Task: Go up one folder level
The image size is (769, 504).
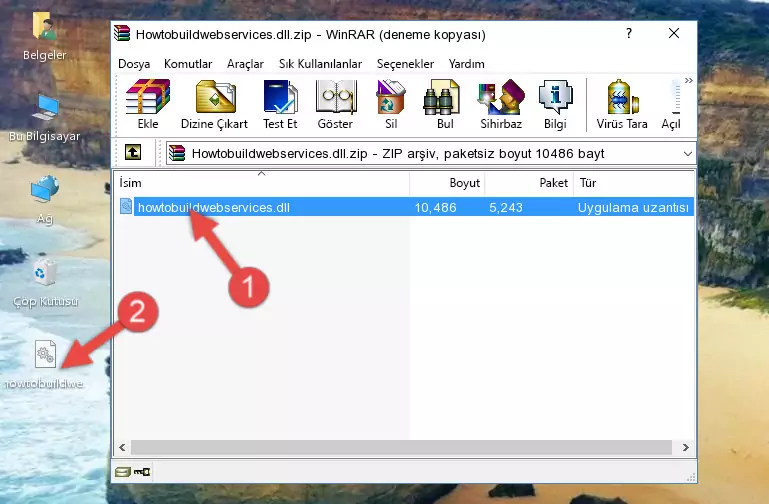Action: 133,152
